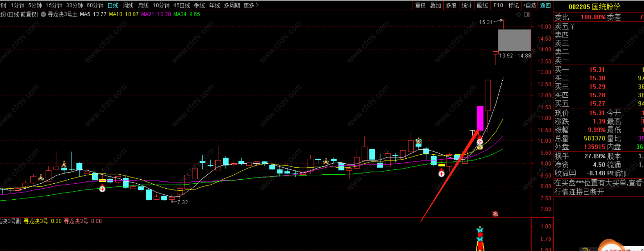Open the 多周期 multi-period view

click(232, 5)
